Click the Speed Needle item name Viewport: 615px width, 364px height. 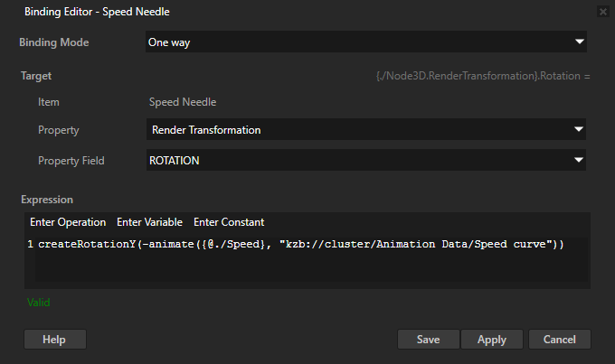pos(182,103)
